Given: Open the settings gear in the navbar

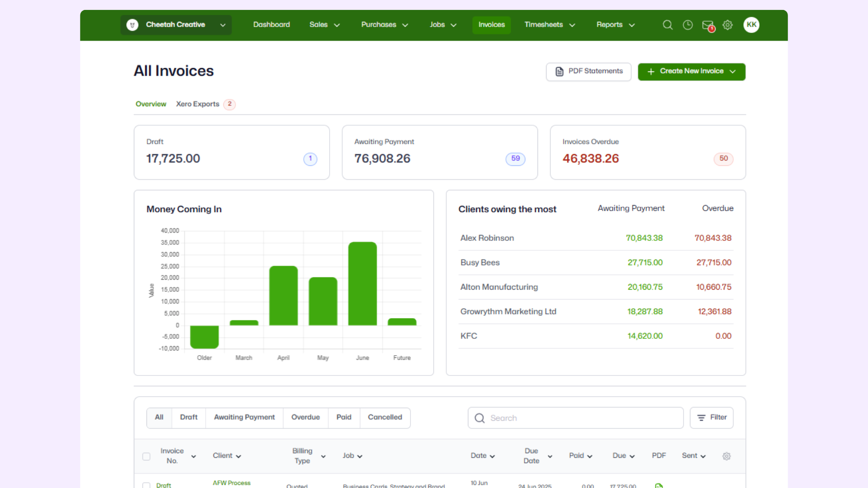Looking at the screenshot, I should tap(728, 25).
